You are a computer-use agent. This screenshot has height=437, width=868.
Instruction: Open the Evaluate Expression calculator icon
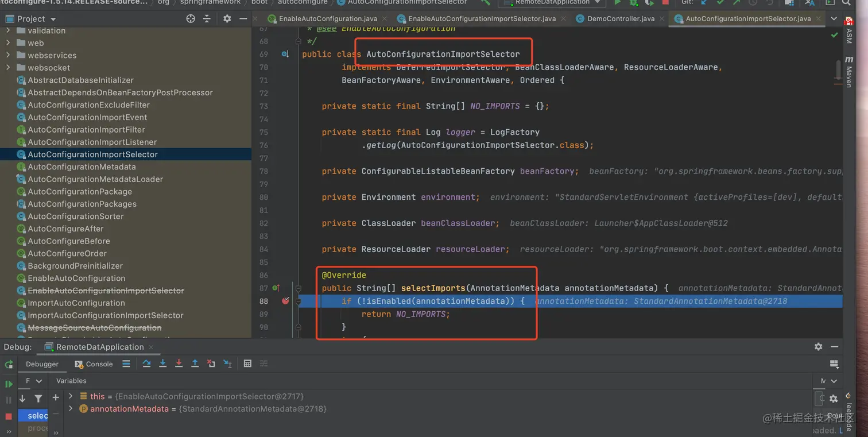tap(247, 363)
